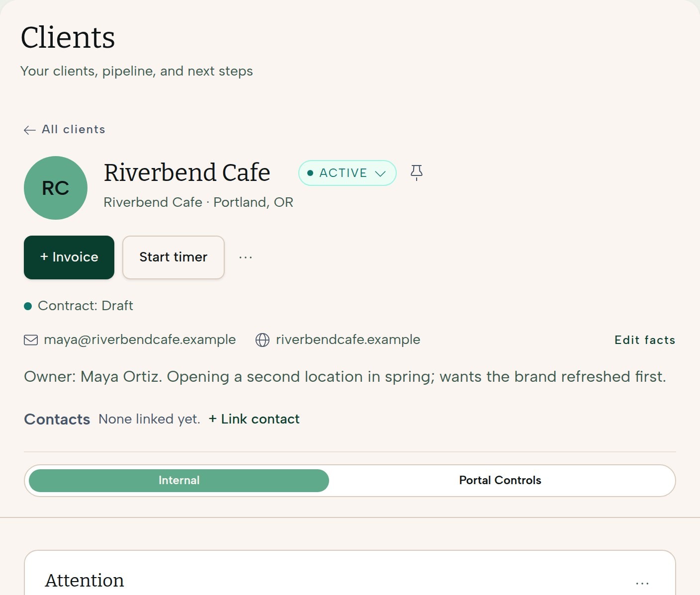Open the ACTIVE status dropdown
Image resolution: width=700 pixels, height=595 pixels.
pyautogui.click(x=348, y=173)
